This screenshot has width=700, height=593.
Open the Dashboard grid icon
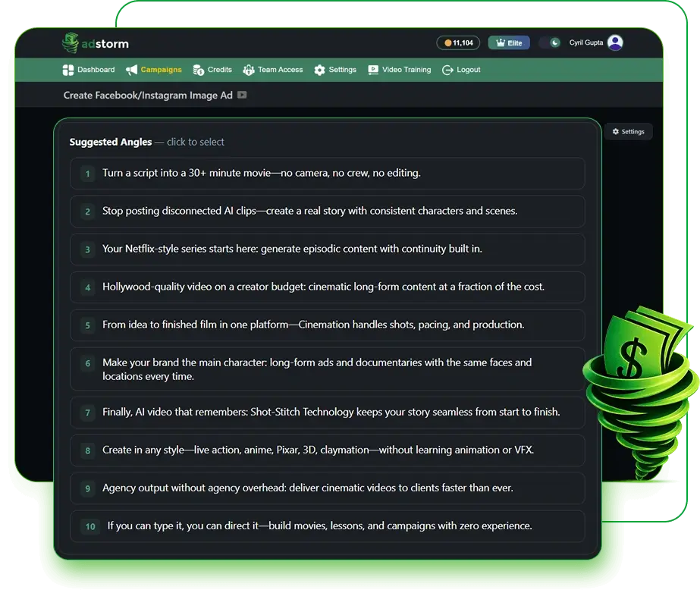(67, 70)
